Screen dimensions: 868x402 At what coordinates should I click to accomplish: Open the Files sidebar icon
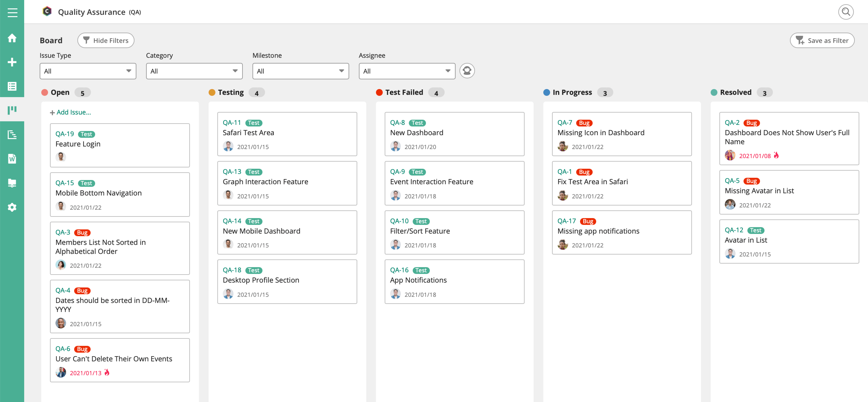12,183
